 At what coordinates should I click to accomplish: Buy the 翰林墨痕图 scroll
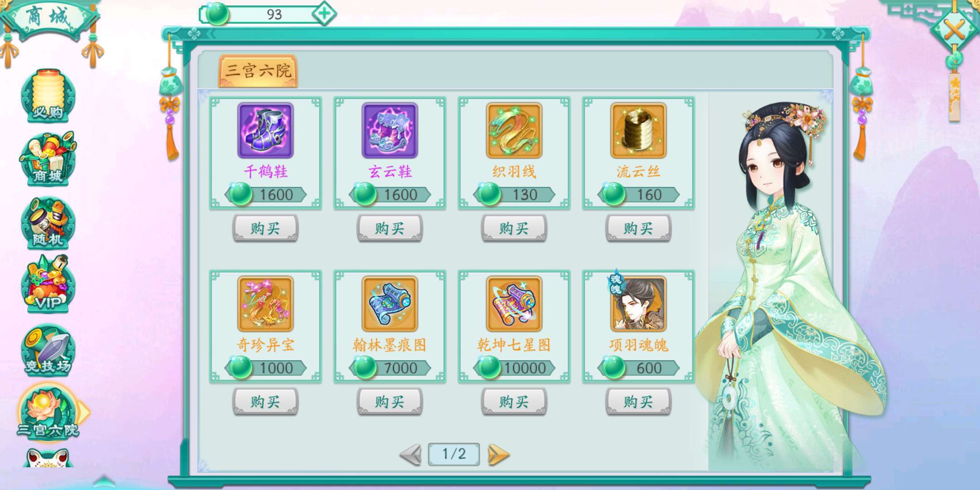[x=390, y=402]
